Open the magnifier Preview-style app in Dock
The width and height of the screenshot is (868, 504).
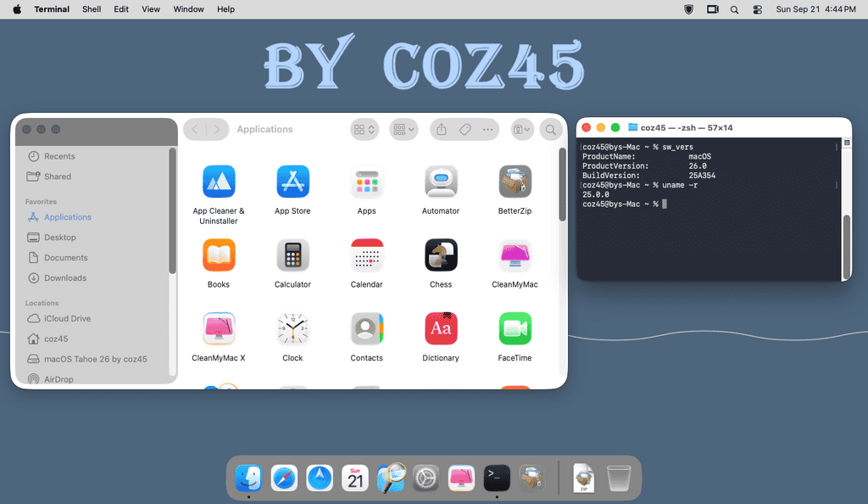pos(391,478)
